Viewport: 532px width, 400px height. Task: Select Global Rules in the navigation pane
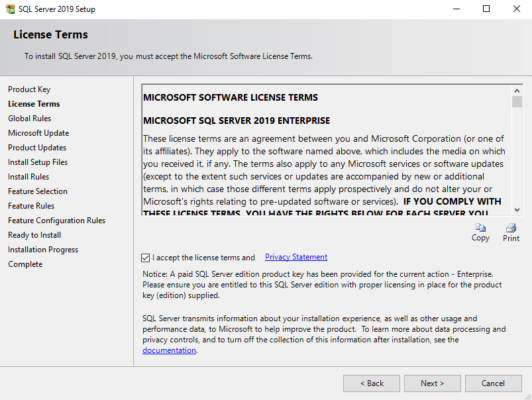click(29, 118)
